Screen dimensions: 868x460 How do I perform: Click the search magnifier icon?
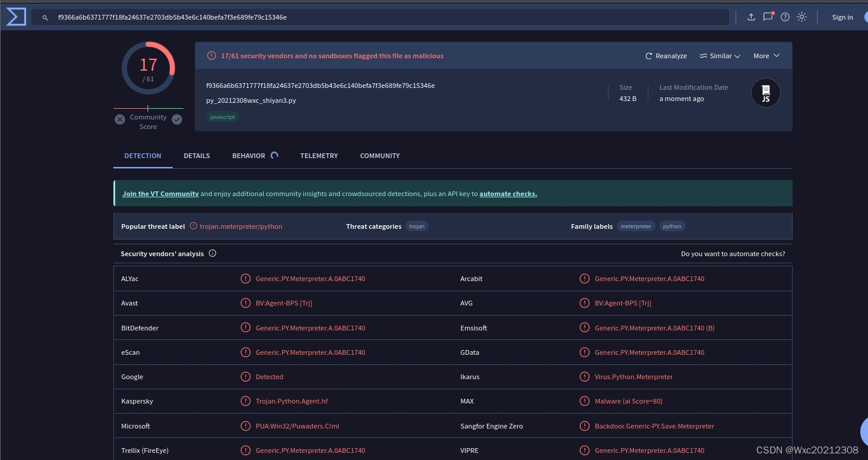tap(45, 18)
